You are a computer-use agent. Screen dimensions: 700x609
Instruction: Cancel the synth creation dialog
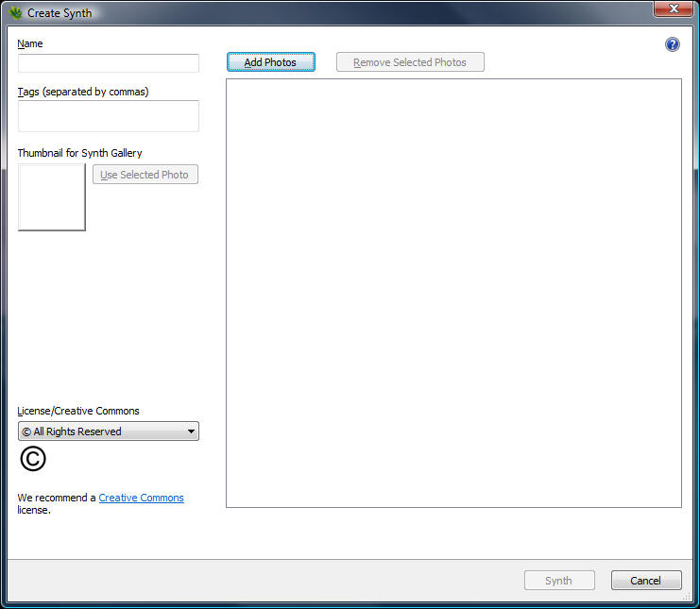pos(646,581)
